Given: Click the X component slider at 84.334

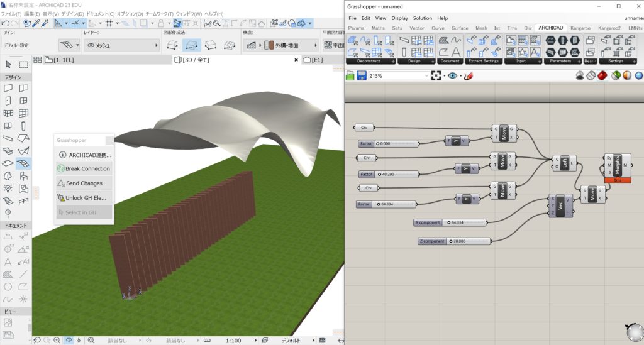Looking at the screenshot, I should (450, 222).
